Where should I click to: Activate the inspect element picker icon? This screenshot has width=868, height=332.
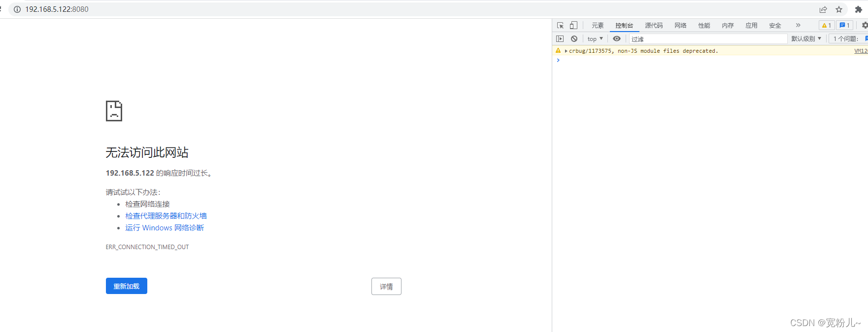click(560, 25)
